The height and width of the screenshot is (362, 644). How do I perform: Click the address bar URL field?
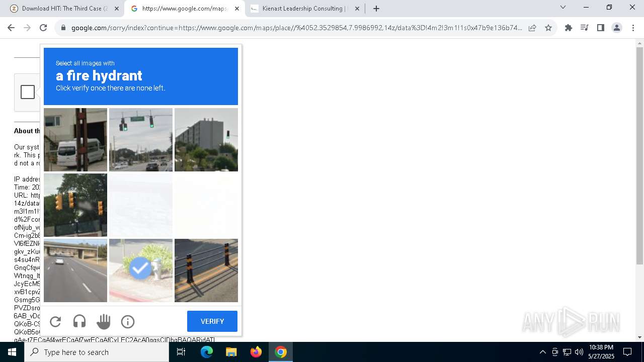(x=297, y=28)
